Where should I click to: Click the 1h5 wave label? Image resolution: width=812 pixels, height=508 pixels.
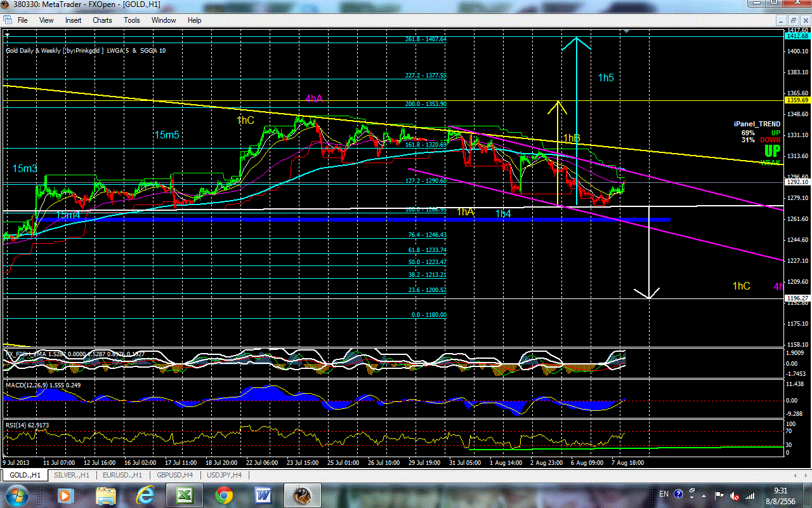point(606,78)
